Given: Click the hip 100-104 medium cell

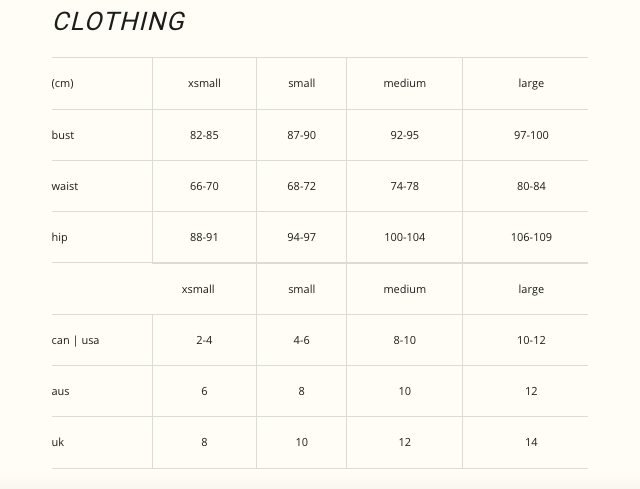Looking at the screenshot, I should 404,237.
